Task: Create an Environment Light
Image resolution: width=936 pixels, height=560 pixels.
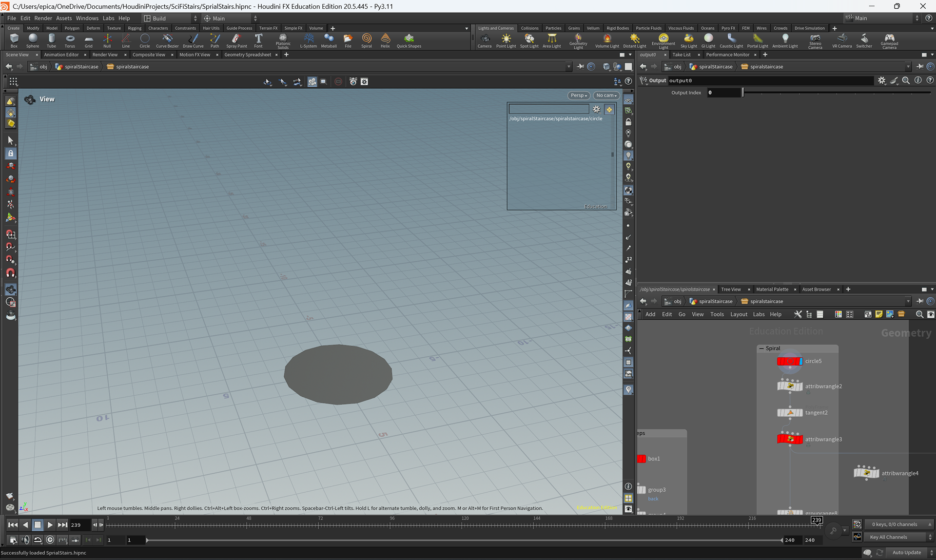Action: point(663,41)
